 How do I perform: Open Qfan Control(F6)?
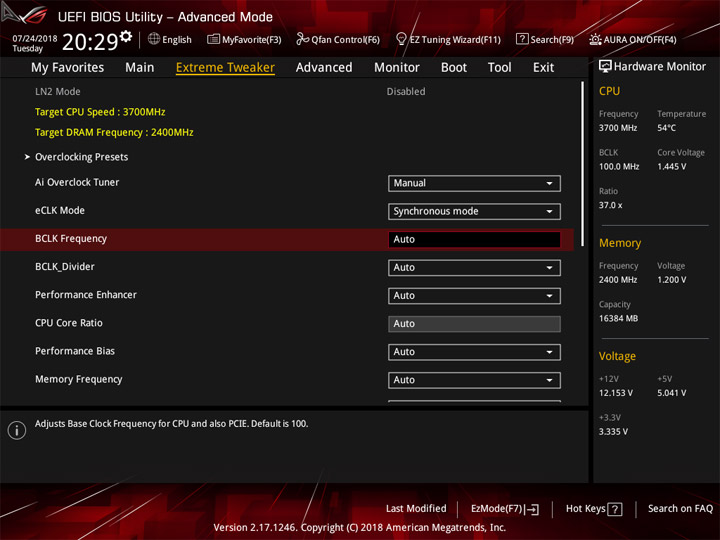pyautogui.click(x=338, y=39)
